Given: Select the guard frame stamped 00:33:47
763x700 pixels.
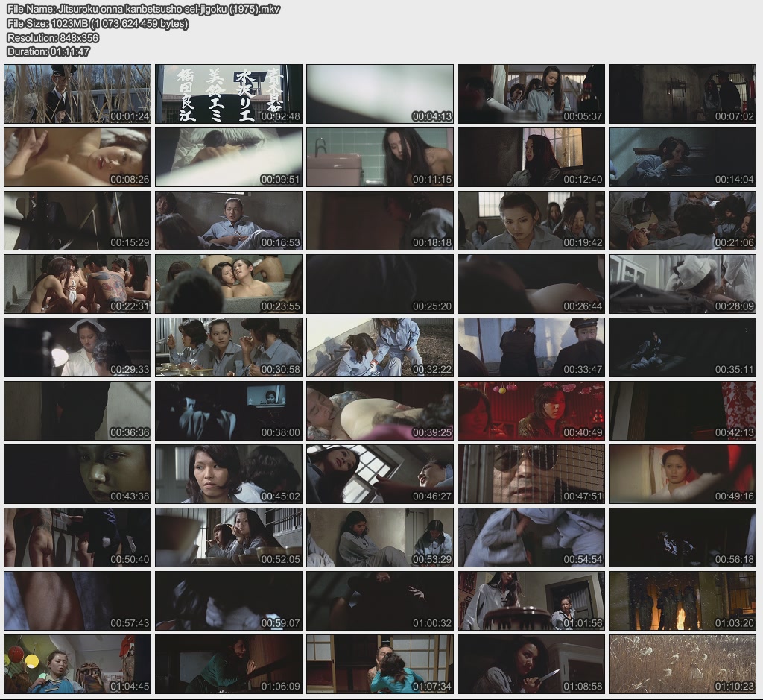Looking at the screenshot, I should (x=531, y=347).
